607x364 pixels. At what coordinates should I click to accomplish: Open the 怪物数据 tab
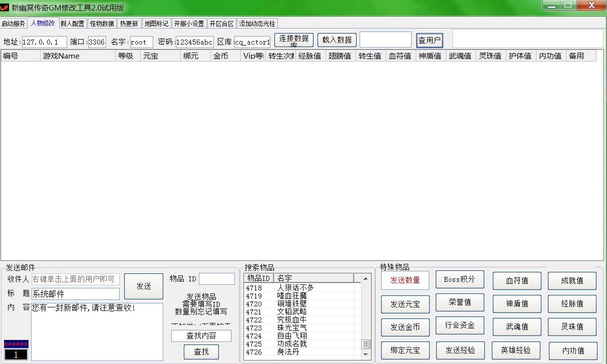coord(102,24)
